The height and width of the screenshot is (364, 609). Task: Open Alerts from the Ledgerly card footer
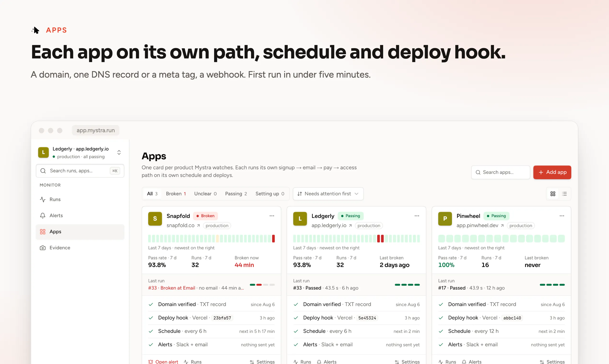tap(327, 362)
